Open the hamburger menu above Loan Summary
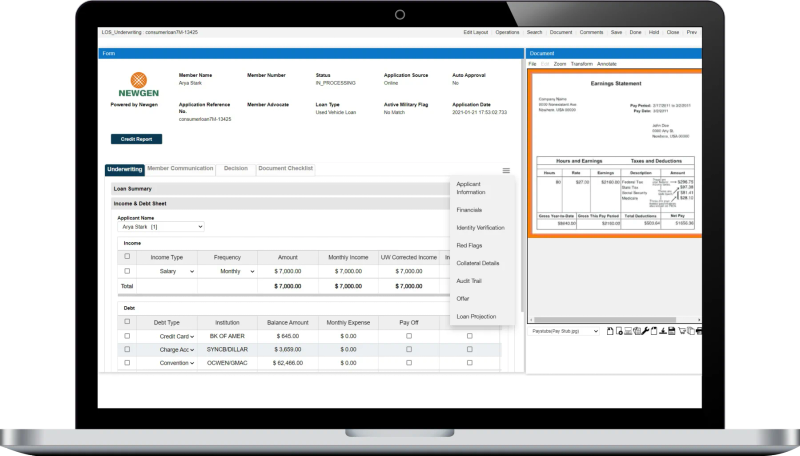 pos(506,170)
